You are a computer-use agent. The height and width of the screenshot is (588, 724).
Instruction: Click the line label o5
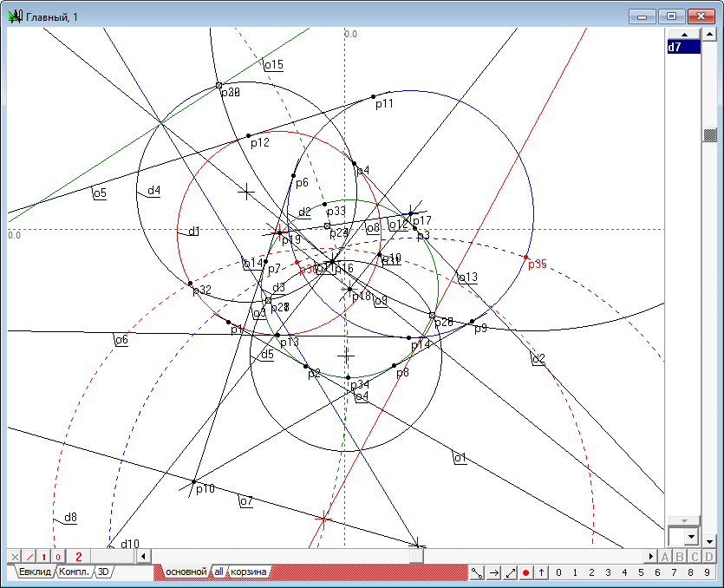click(x=100, y=193)
